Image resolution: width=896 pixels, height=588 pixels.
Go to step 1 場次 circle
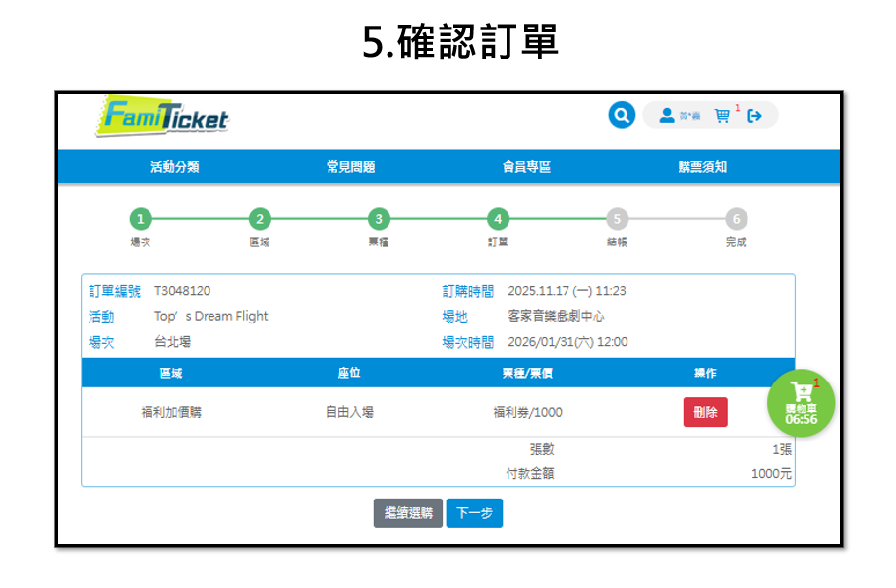pos(141,219)
